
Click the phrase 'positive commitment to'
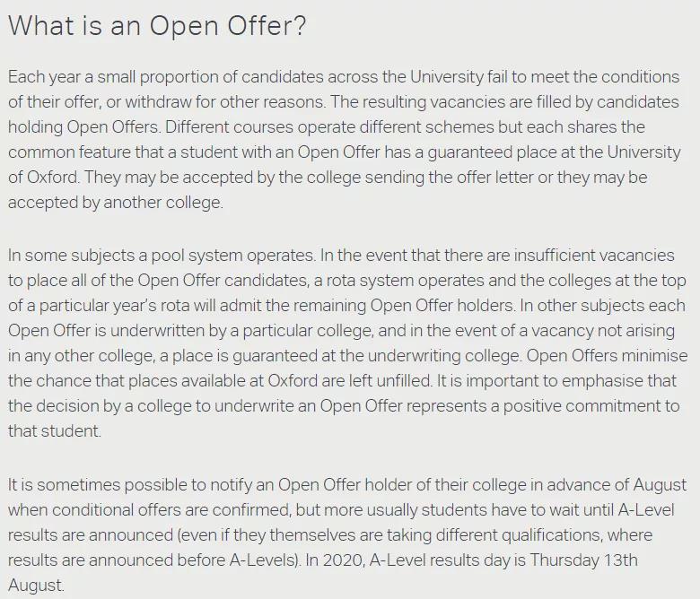click(591, 406)
